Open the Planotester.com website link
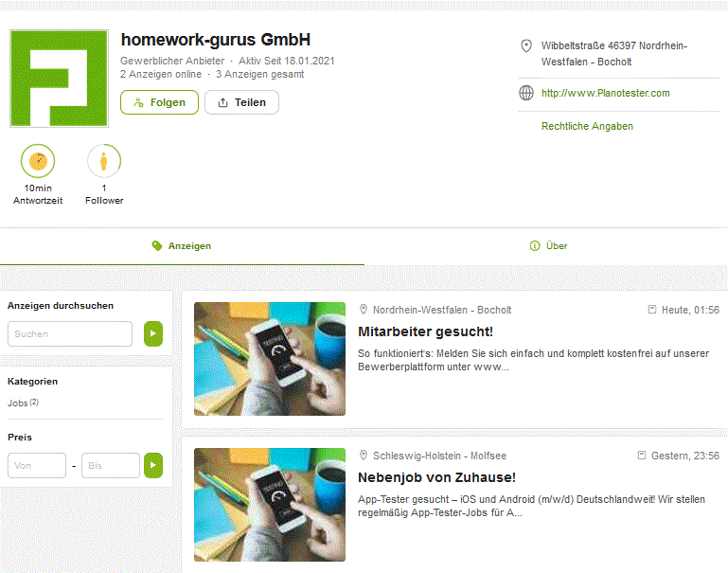The image size is (728, 573). click(606, 93)
